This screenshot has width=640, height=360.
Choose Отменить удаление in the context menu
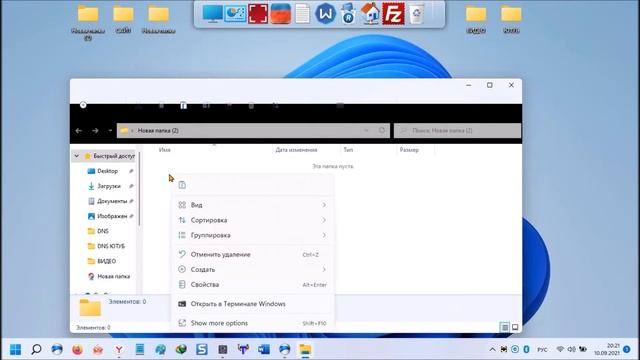253,254
